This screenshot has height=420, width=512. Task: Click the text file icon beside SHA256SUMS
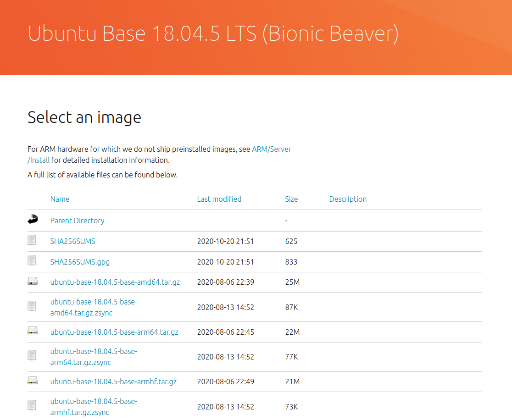coord(32,240)
